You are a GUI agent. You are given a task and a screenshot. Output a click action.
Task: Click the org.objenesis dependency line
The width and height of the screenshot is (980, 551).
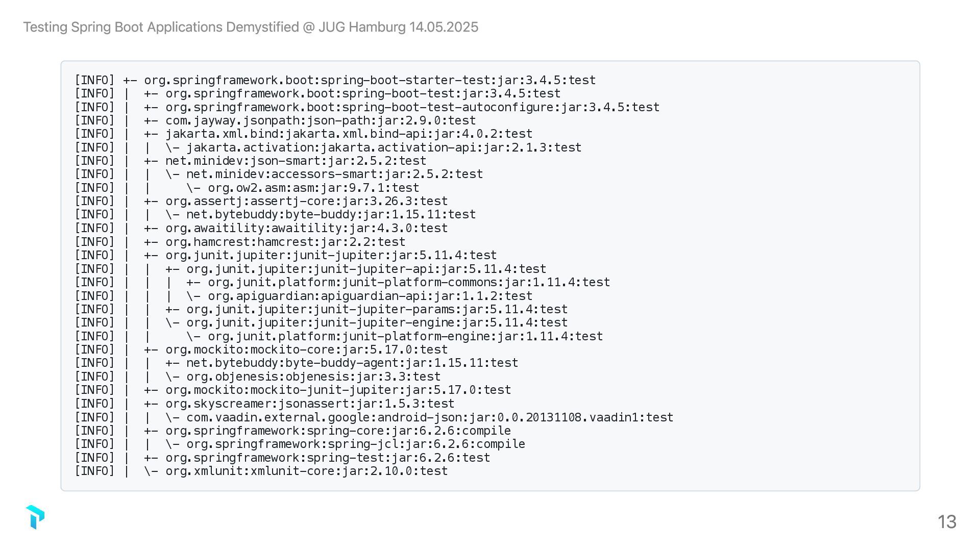click(x=313, y=377)
